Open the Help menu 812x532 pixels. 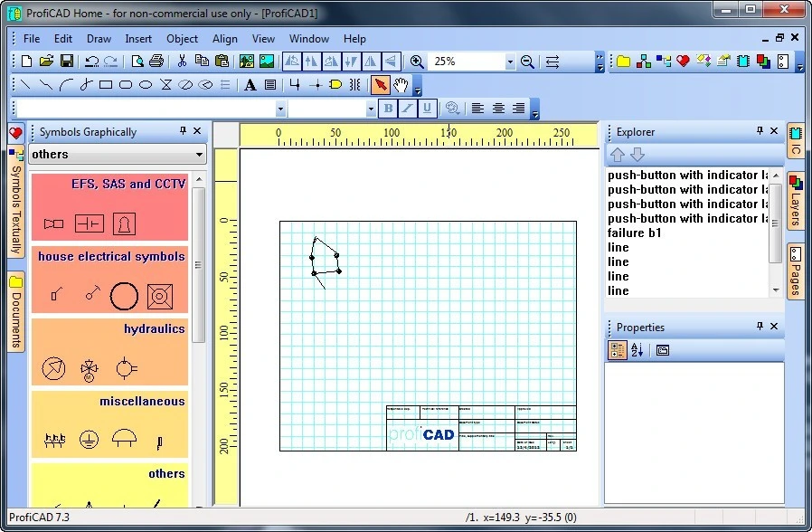pos(354,39)
